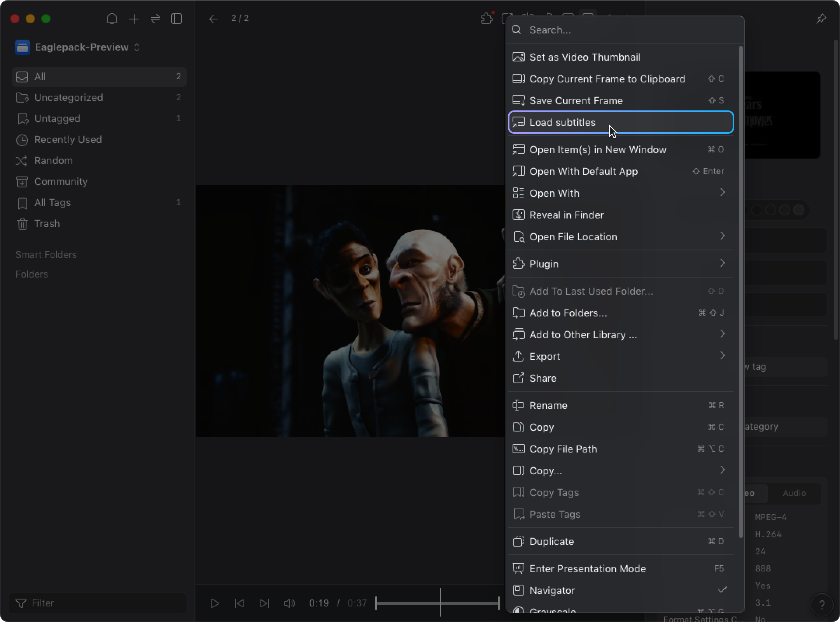Click the pin icon in inspector
The image size is (840, 622).
coord(821,19)
